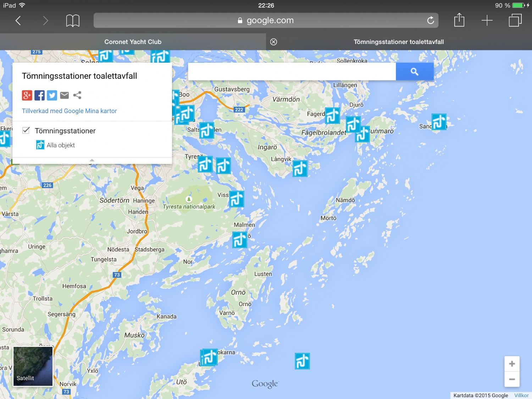Close the Tömningsstationer toalettavfall tab
This screenshot has height=399, width=532.
273,42
